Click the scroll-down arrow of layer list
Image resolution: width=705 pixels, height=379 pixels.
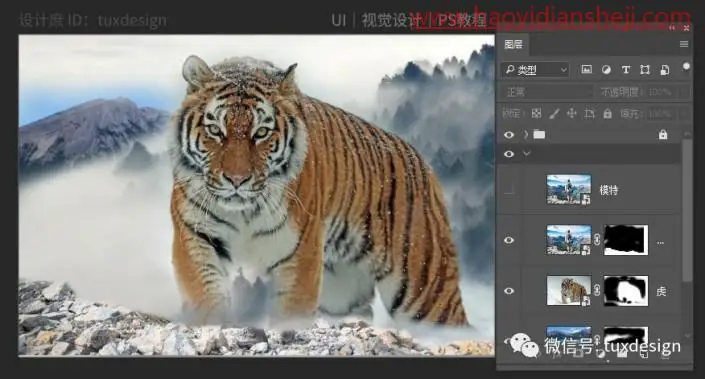pos(687,335)
